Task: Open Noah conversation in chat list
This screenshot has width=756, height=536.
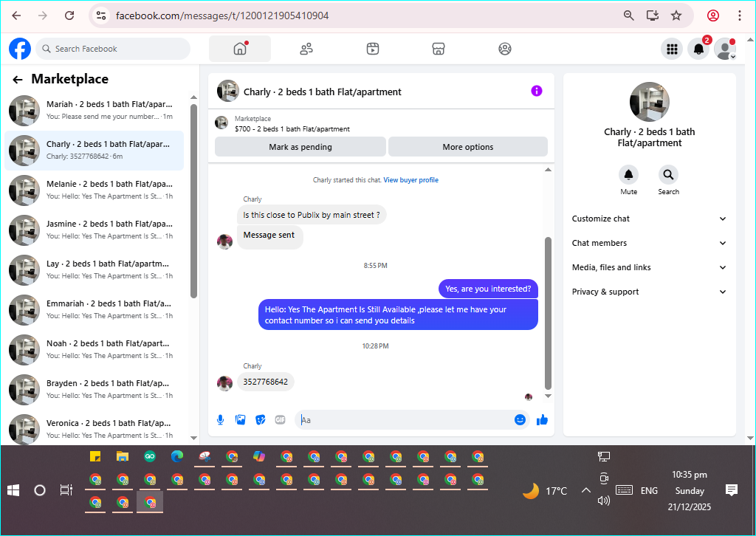Action: 94,349
